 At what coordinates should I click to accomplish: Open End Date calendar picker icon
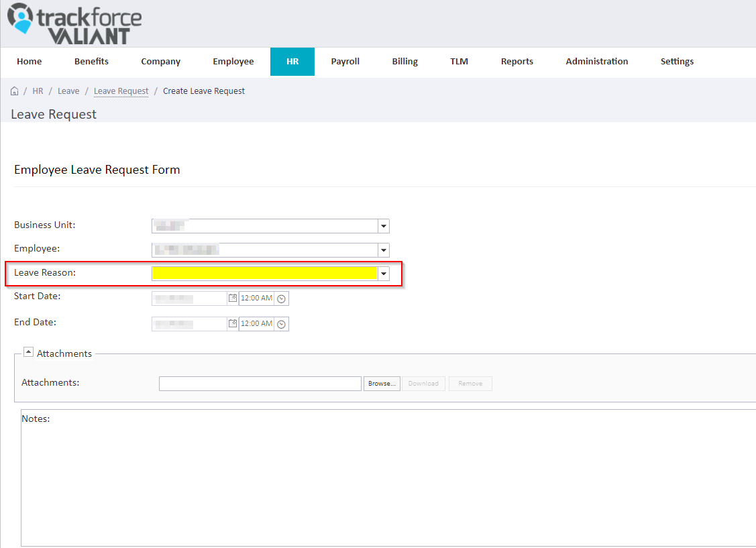pos(232,323)
